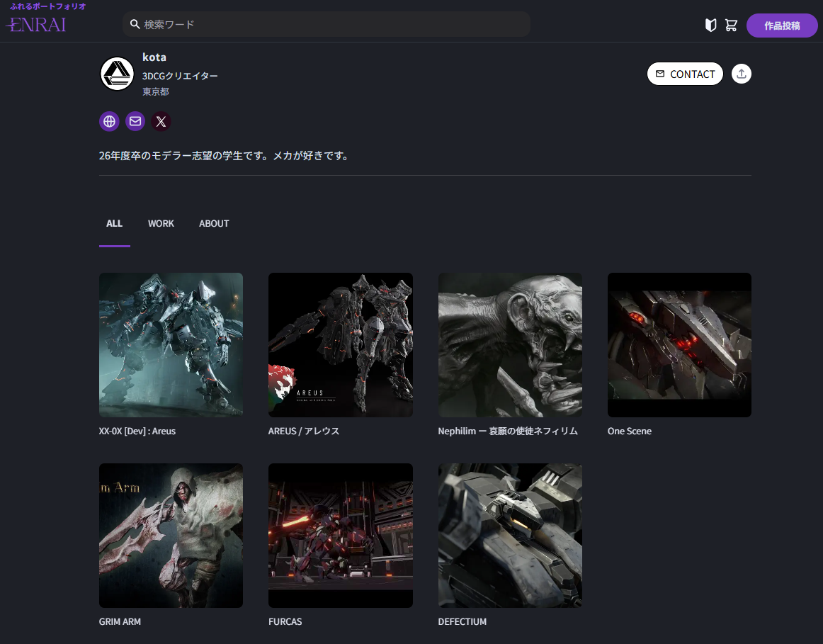Open the purple email icon link
Image resolution: width=823 pixels, height=644 pixels.
pos(135,121)
